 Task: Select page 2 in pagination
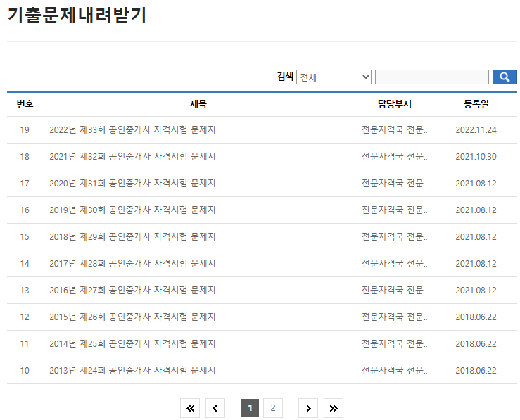(273, 408)
